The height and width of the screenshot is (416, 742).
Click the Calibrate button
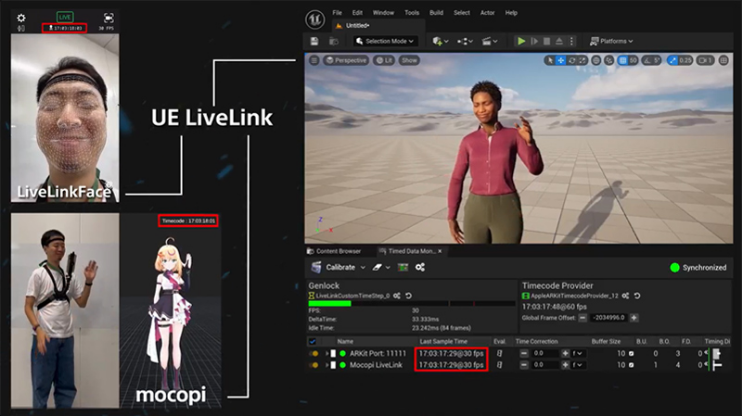point(341,267)
